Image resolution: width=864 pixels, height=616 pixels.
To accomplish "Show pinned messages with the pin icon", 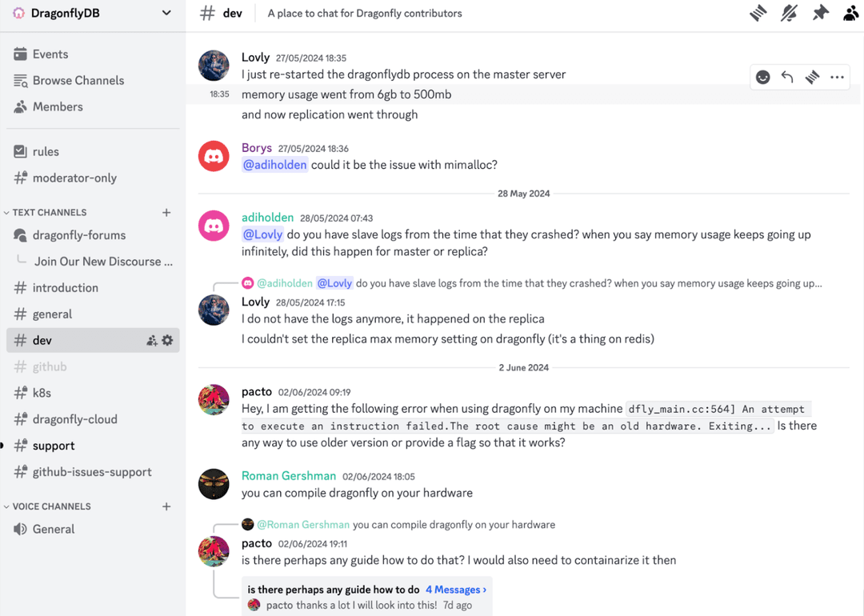I will click(820, 13).
